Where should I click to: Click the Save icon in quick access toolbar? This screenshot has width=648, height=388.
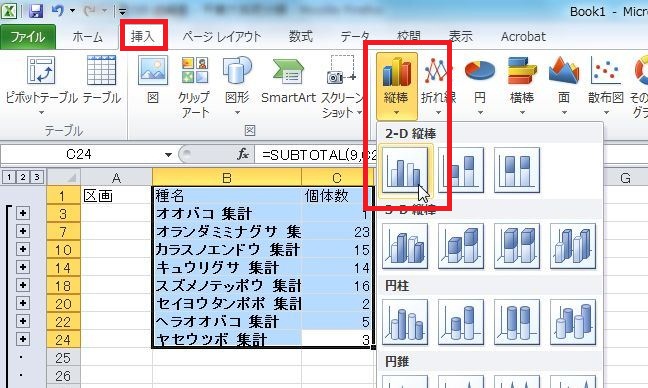point(36,10)
